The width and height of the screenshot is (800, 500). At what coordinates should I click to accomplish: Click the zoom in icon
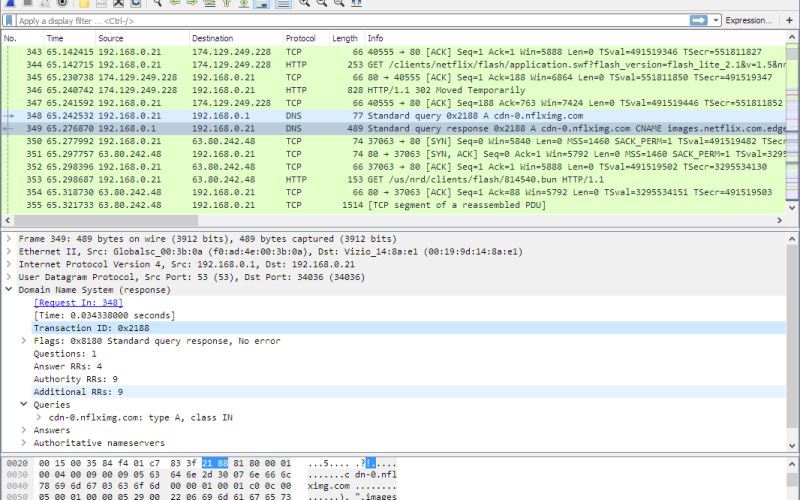point(304,3)
